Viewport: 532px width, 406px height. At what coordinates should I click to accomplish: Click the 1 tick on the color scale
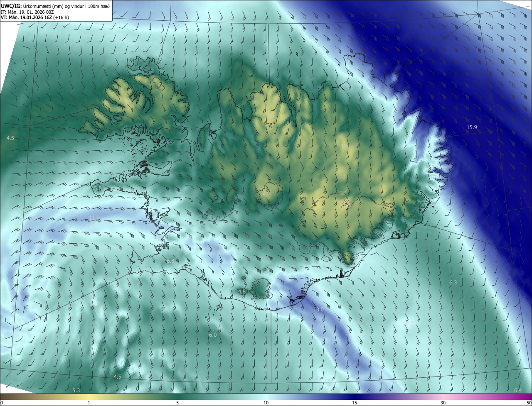coord(89,403)
